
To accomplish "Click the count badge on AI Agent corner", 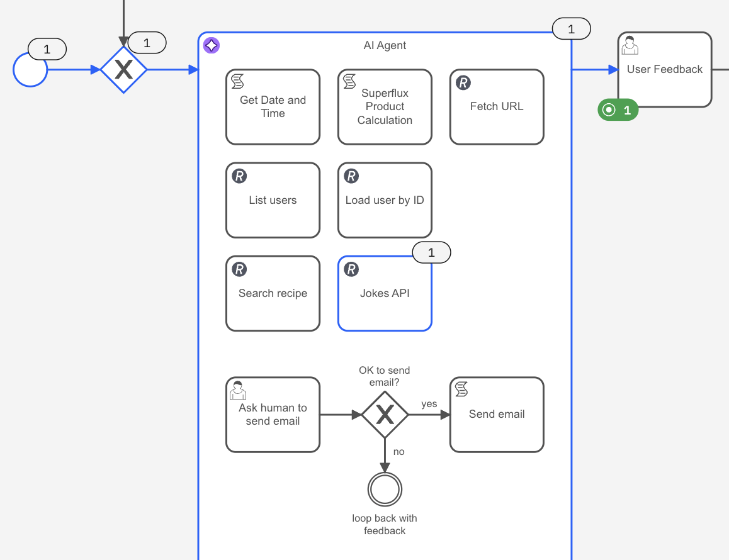I will (571, 29).
